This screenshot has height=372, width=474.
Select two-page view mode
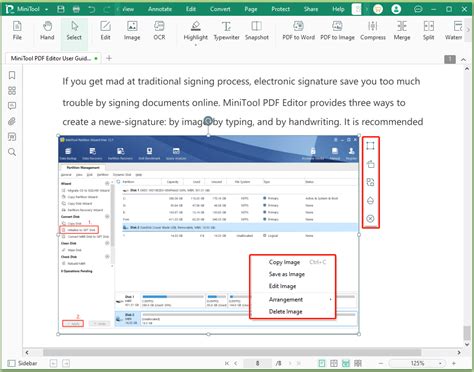click(x=334, y=363)
